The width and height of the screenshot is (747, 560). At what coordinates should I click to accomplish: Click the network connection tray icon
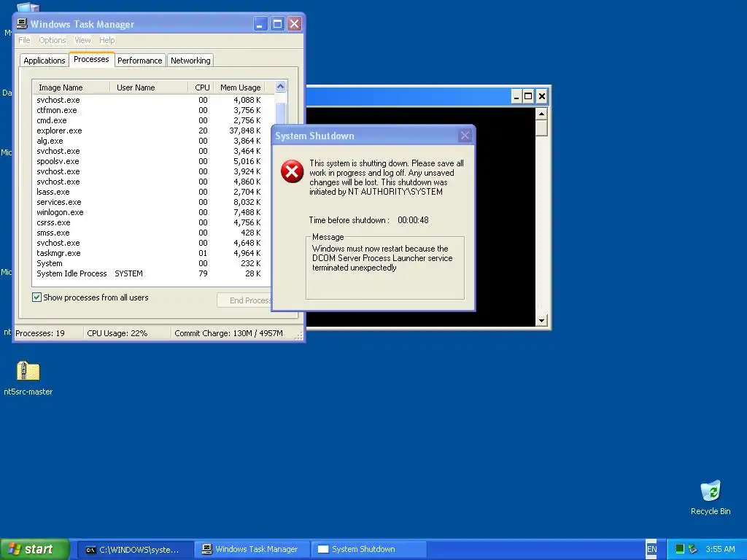[693, 549]
